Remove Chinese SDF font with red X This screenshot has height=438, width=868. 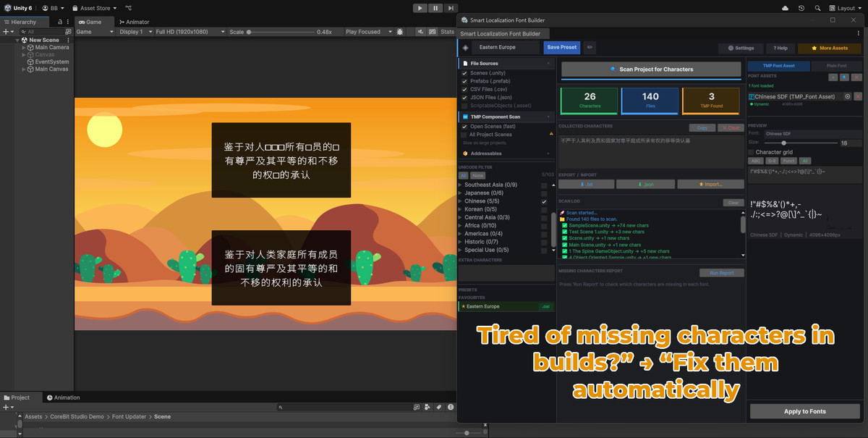point(858,96)
